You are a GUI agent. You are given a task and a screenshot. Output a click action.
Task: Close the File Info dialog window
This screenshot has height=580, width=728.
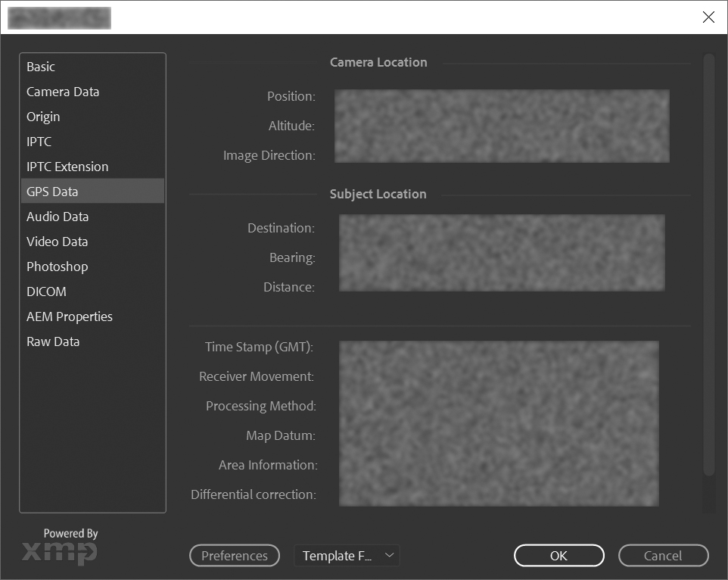coord(708,17)
